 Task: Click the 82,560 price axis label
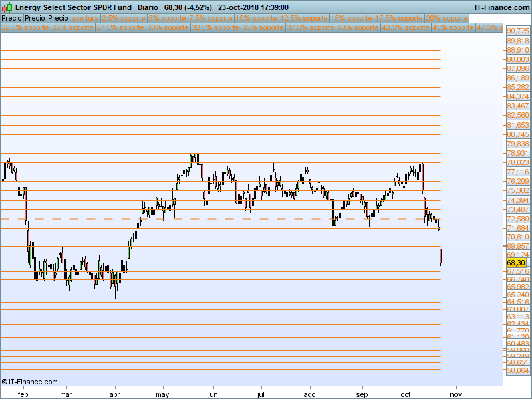(x=518, y=115)
